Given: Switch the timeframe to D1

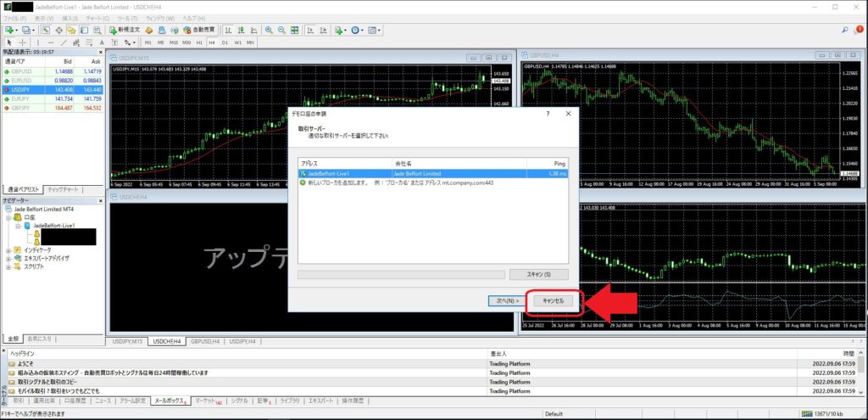Looking at the screenshot, I should 225,42.
